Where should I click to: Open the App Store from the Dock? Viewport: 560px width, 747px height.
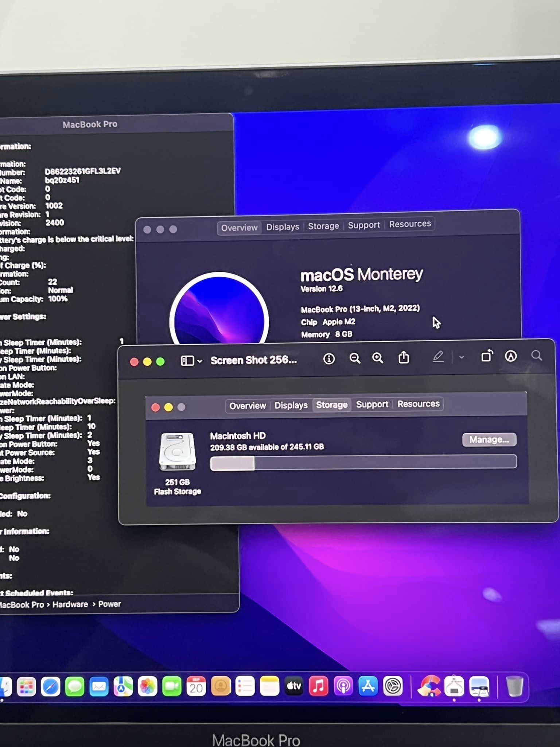point(367,686)
